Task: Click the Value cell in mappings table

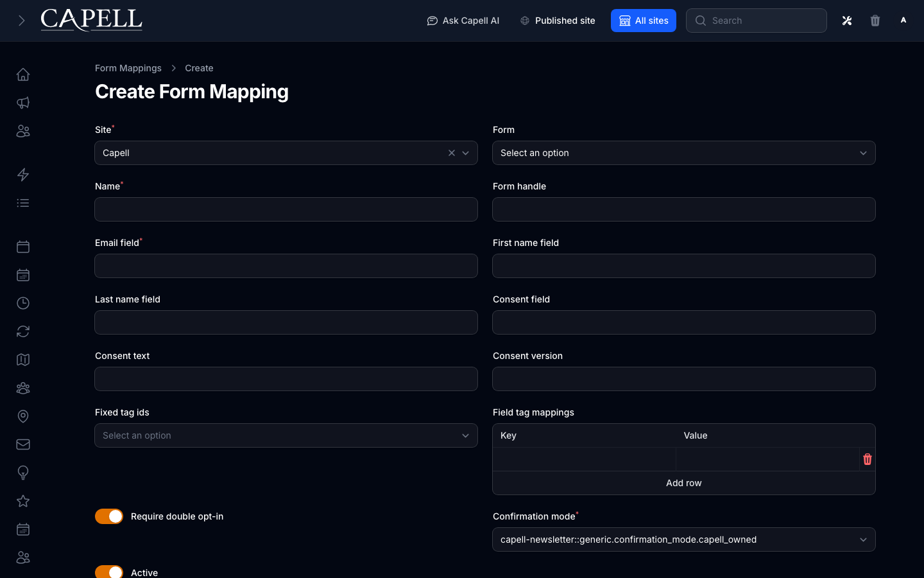Action: point(767,459)
